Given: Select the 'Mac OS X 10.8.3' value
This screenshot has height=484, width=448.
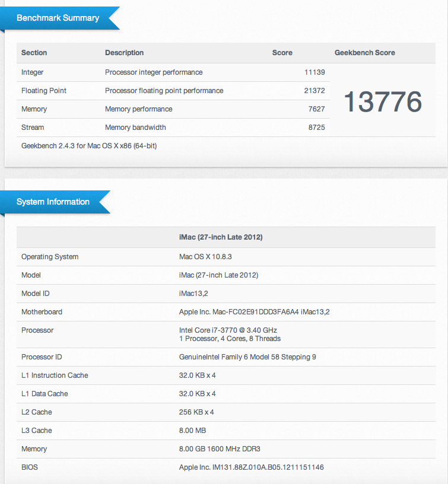Looking at the screenshot, I should pyautogui.click(x=205, y=257).
